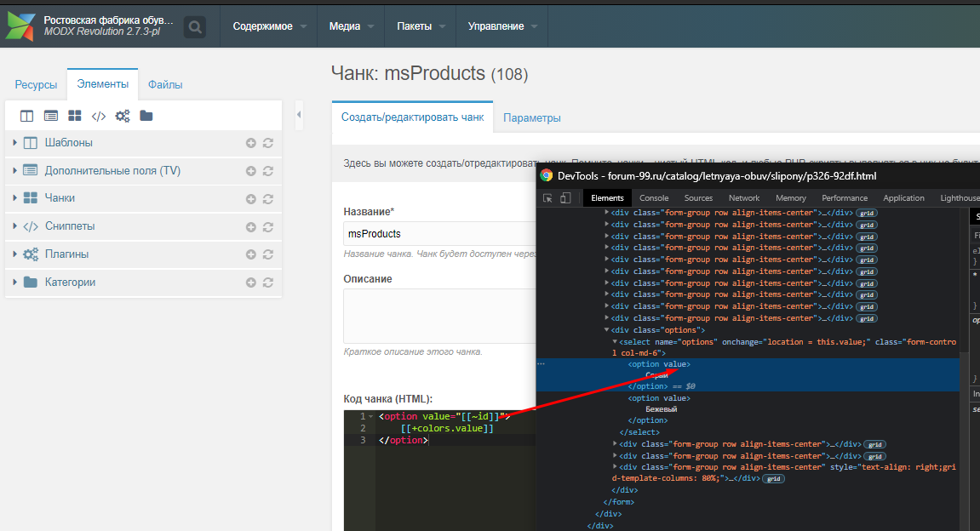The height and width of the screenshot is (531, 980).
Task: Refresh the Чанки node
Action: click(x=268, y=198)
